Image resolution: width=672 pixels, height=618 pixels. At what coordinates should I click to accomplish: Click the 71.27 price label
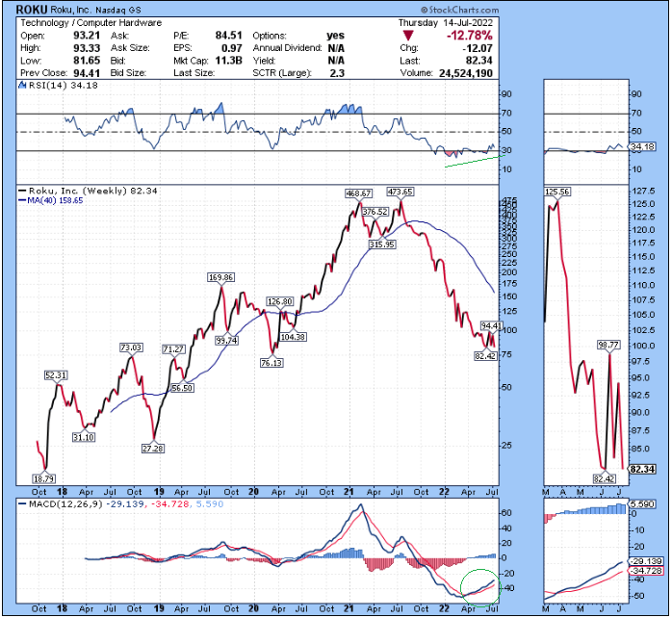pos(173,349)
